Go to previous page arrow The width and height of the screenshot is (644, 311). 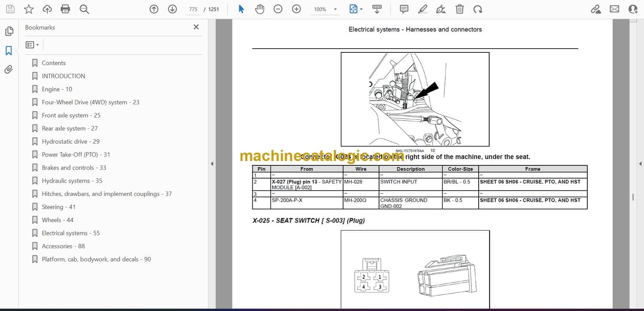click(x=154, y=9)
